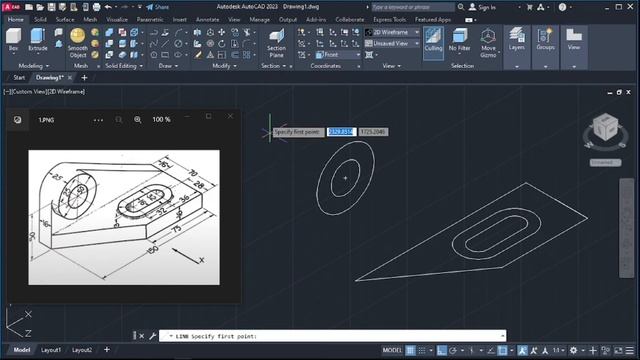This screenshot has height=360, width=640.
Task: Open the Autodesk App Store cart icon
Action: (x=530, y=7)
